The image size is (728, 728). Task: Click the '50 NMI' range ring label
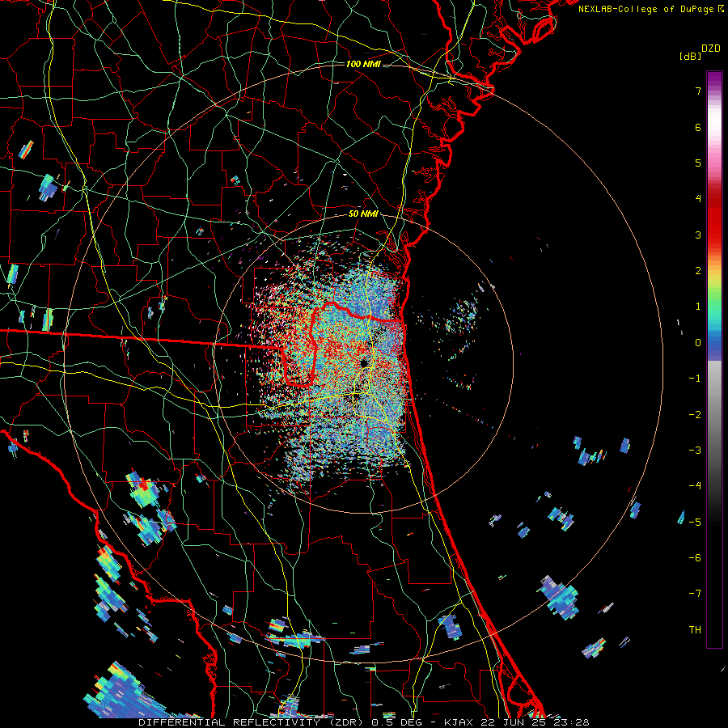point(363,214)
